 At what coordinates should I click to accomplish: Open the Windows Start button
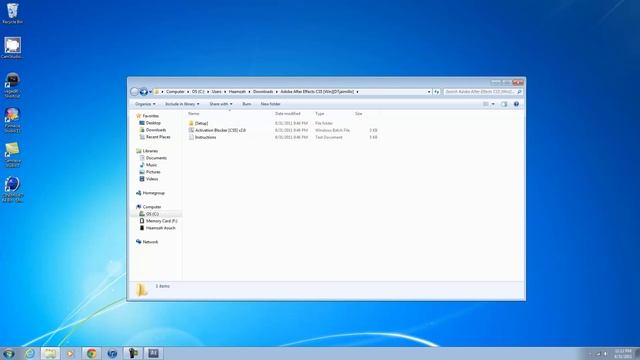tap(9, 353)
